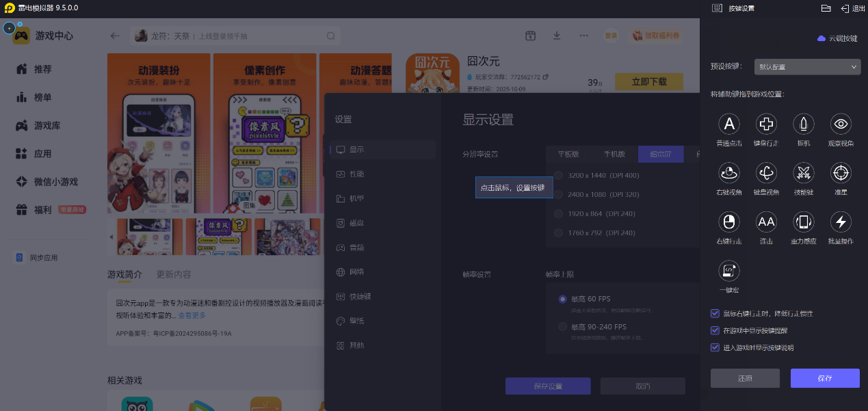Choose the 扳机 trigger bullet icon
This screenshot has height=411, width=868.
[x=803, y=124]
